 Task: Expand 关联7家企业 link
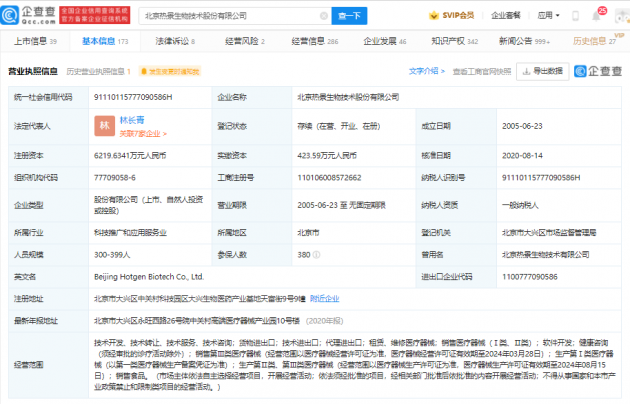click(143, 133)
